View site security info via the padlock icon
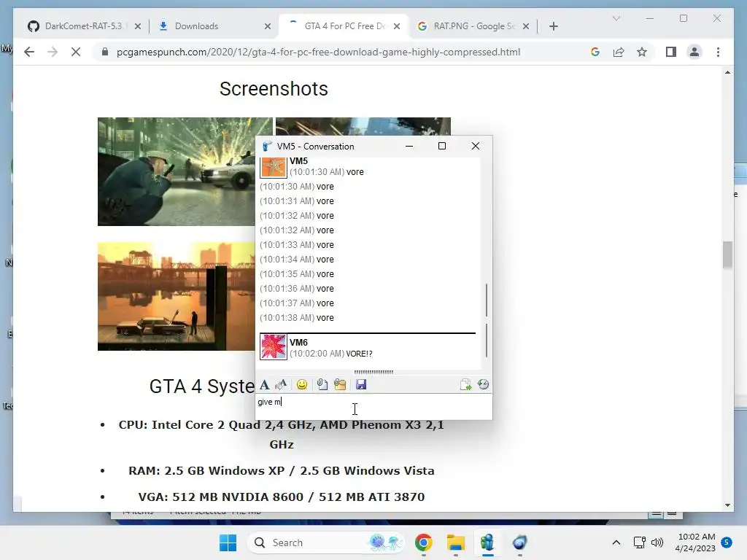The height and width of the screenshot is (560, 747). click(x=105, y=52)
